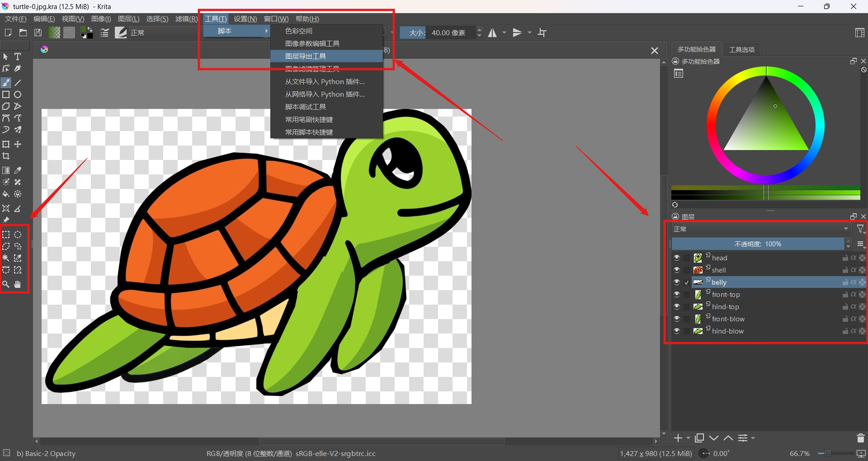The height and width of the screenshot is (461, 868).
Task: Toggle the lock on the shell layer
Action: [845, 270]
